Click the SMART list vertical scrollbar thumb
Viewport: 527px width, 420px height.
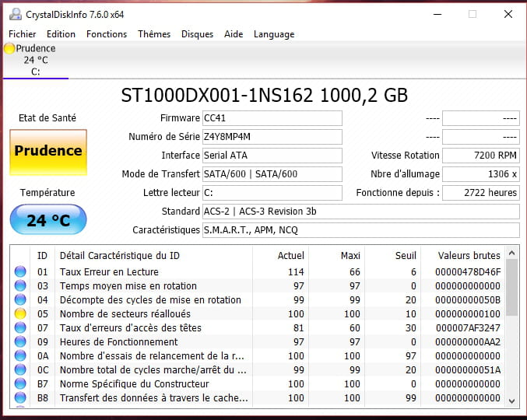(512, 287)
